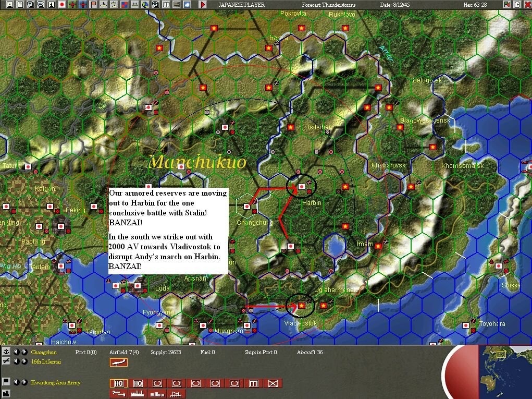The width and height of the screenshot is (532, 399).
Task: Click the factory icon at bottom left
Action: click(x=6, y=394)
